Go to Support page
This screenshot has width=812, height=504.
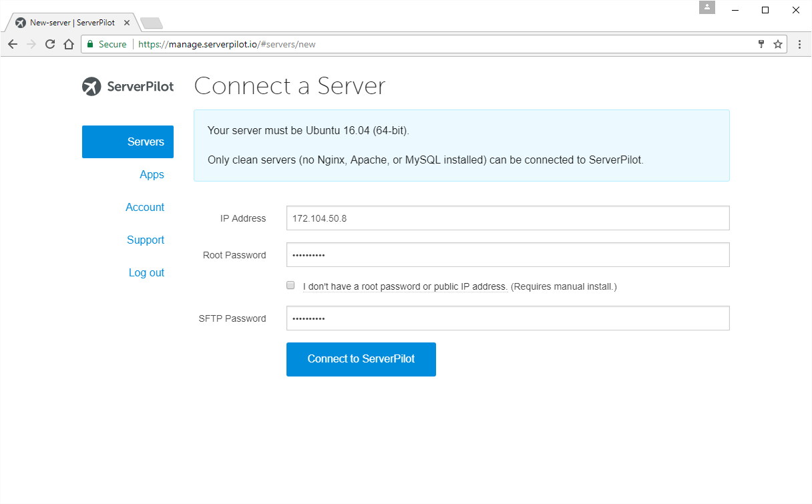click(x=146, y=240)
